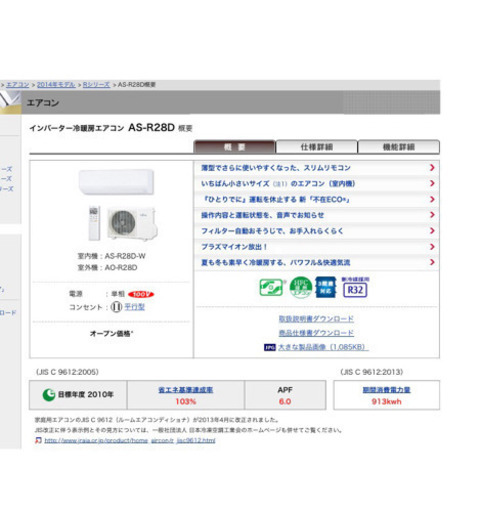Open the 大きな製品画像 (1,085KB) link

(x=323, y=347)
